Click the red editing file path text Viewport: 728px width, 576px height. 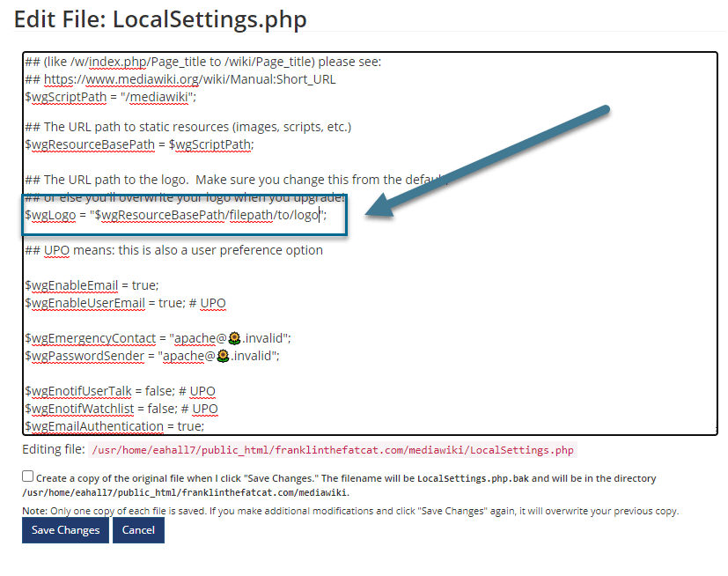pyautogui.click(x=333, y=450)
